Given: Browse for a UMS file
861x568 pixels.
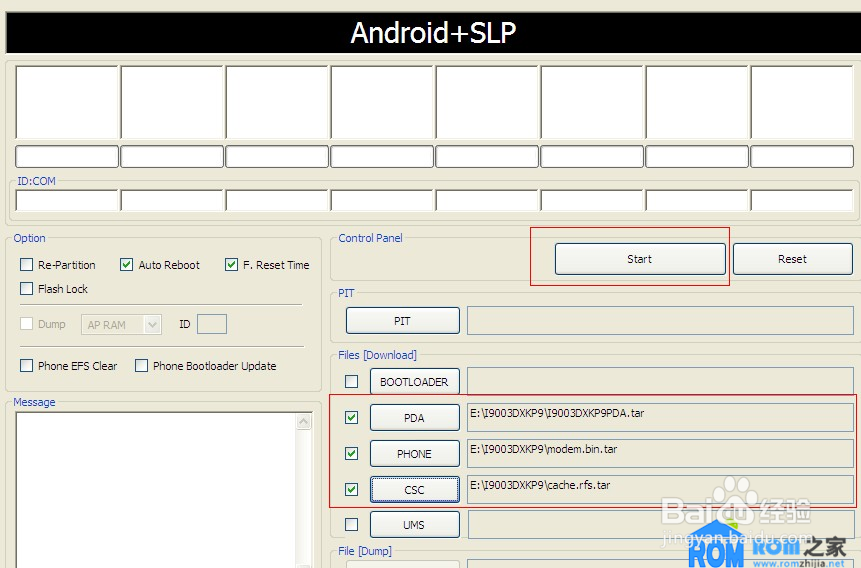Looking at the screenshot, I should pos(414,525).
